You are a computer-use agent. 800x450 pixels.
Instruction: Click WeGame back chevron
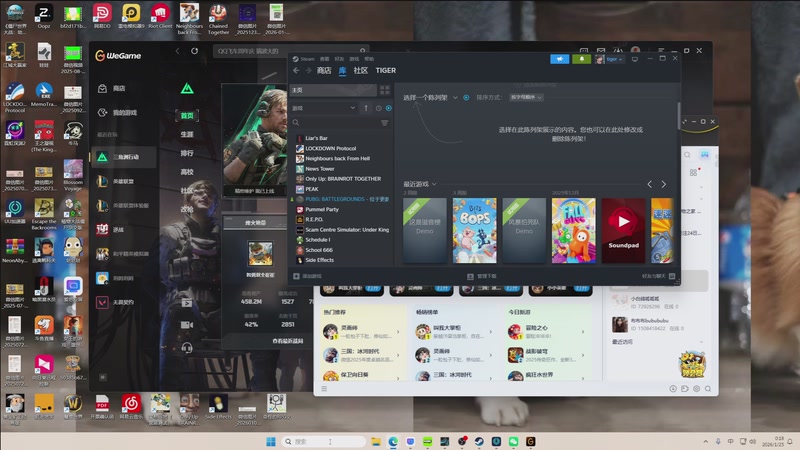(x=178, y=51)
